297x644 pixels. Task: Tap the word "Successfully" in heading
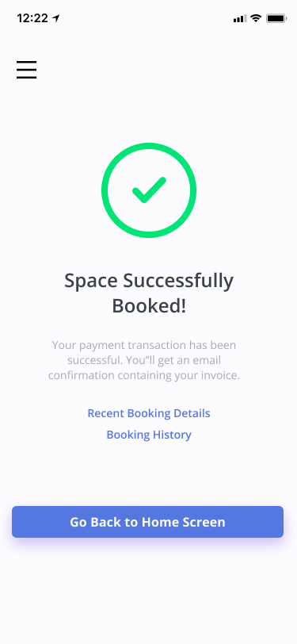coord(178,281)
